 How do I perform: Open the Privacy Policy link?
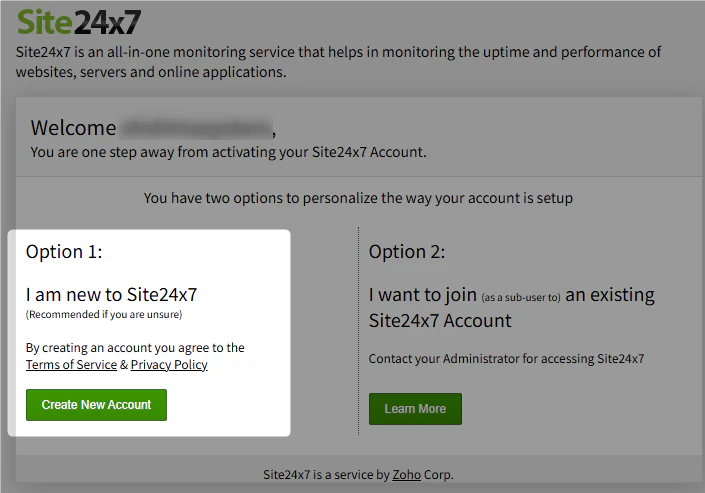coord(169,365)
